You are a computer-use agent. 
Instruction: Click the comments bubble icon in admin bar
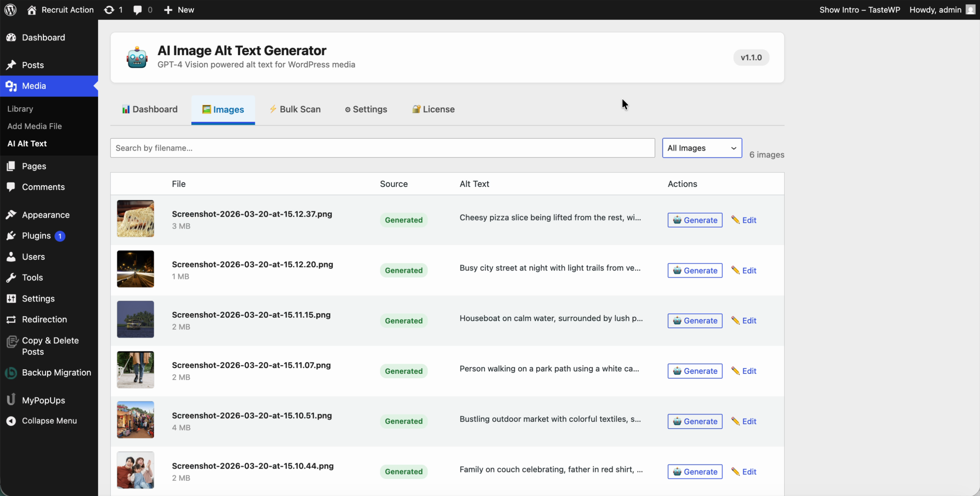point(138,10)
